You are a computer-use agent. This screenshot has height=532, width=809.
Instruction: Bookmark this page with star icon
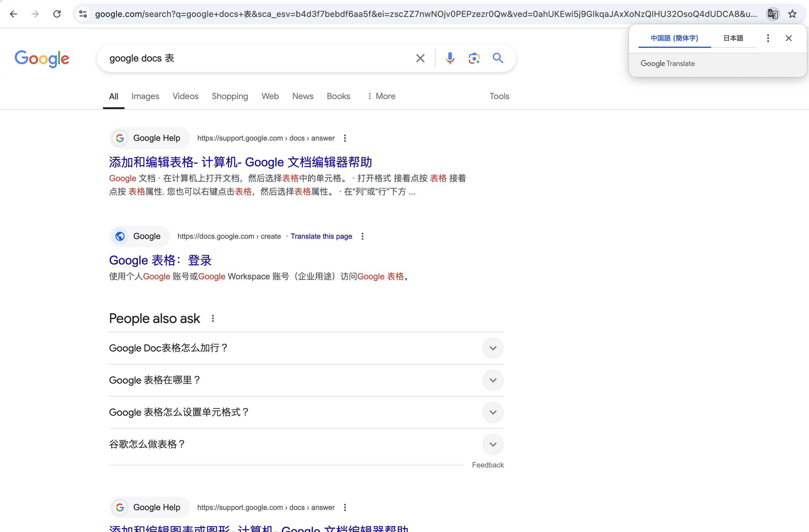792,14
